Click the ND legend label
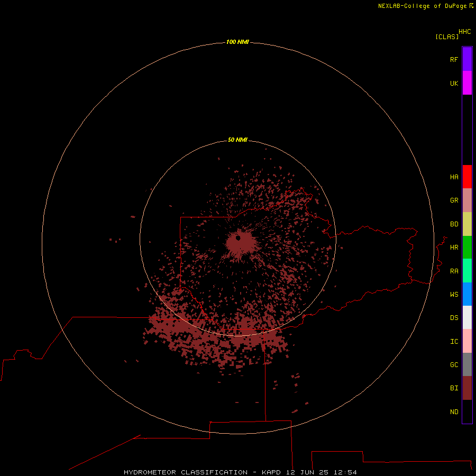 click(454, 412)
